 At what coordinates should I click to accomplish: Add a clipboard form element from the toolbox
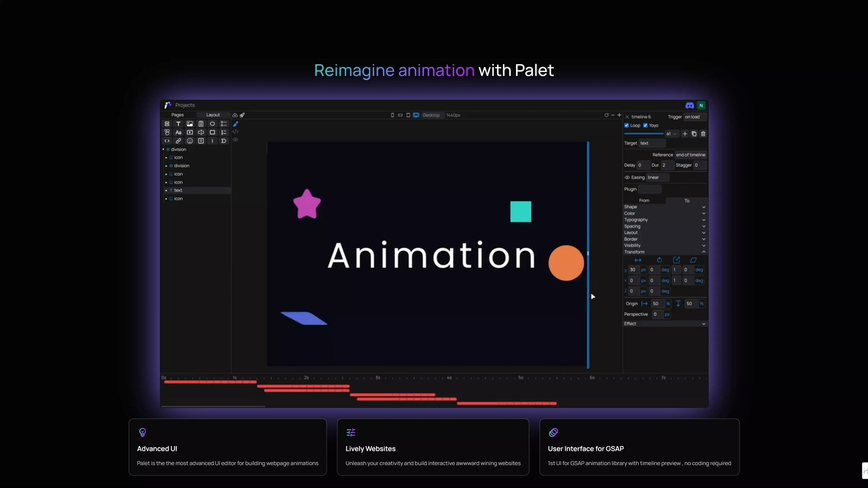201,124
